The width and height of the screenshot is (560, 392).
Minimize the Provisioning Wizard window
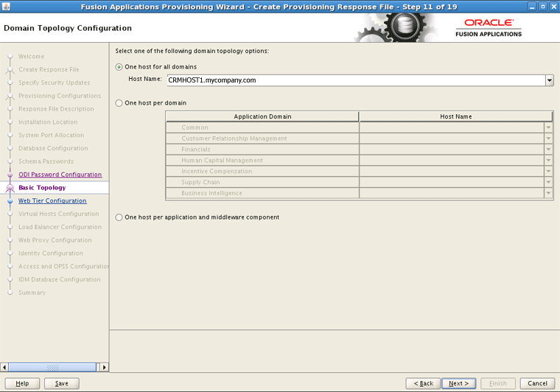pyautogui.click(x=532, y=7)
